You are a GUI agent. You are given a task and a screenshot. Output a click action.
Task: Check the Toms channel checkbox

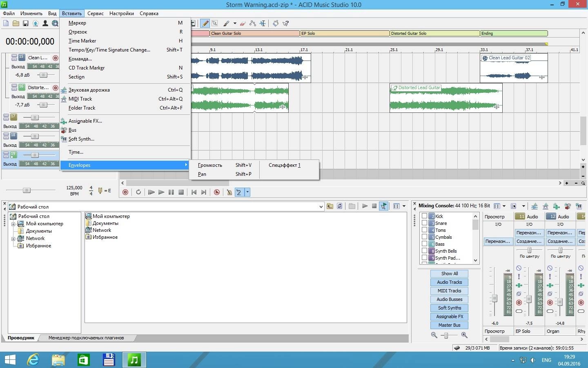click(x=424, y=230)
